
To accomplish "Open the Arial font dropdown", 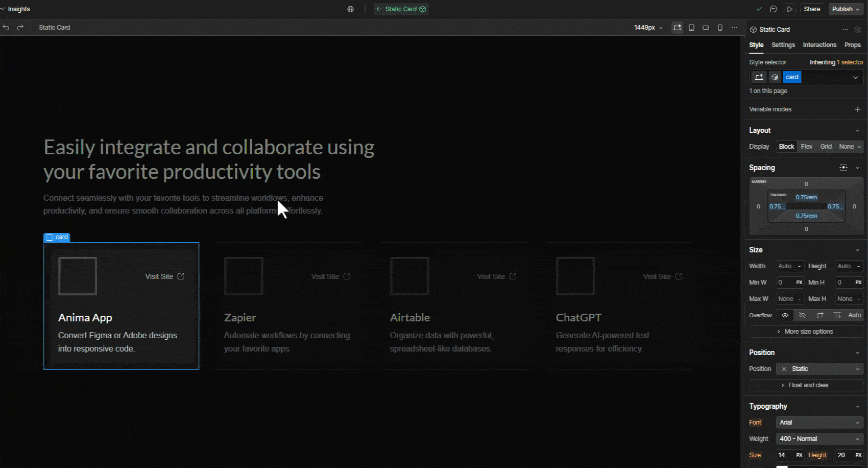I will pos(819,423).
